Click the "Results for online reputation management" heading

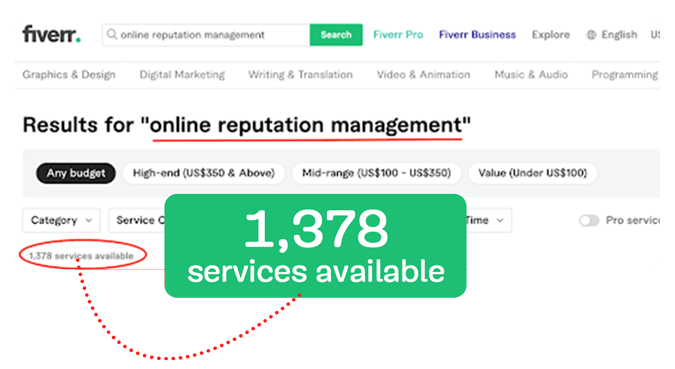point(247,125)
